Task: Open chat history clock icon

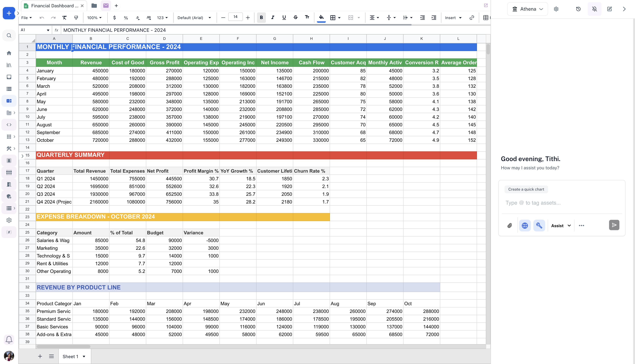Action: 578,9
